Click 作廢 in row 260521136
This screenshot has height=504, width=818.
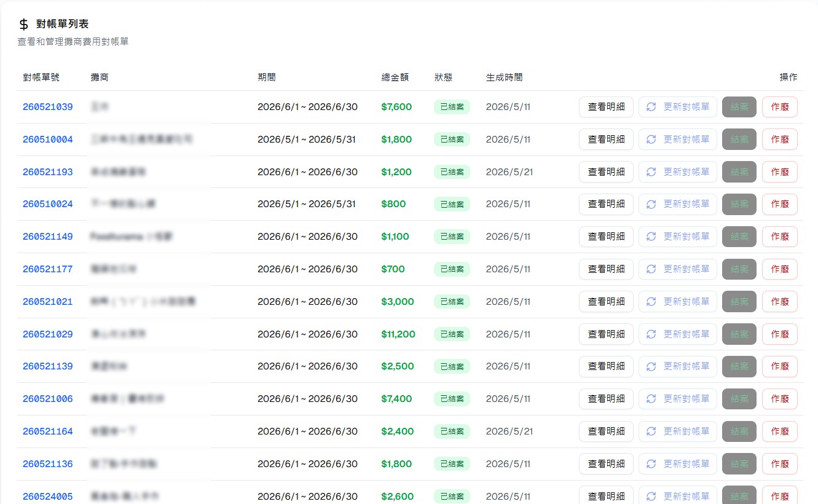coord(780,464)
